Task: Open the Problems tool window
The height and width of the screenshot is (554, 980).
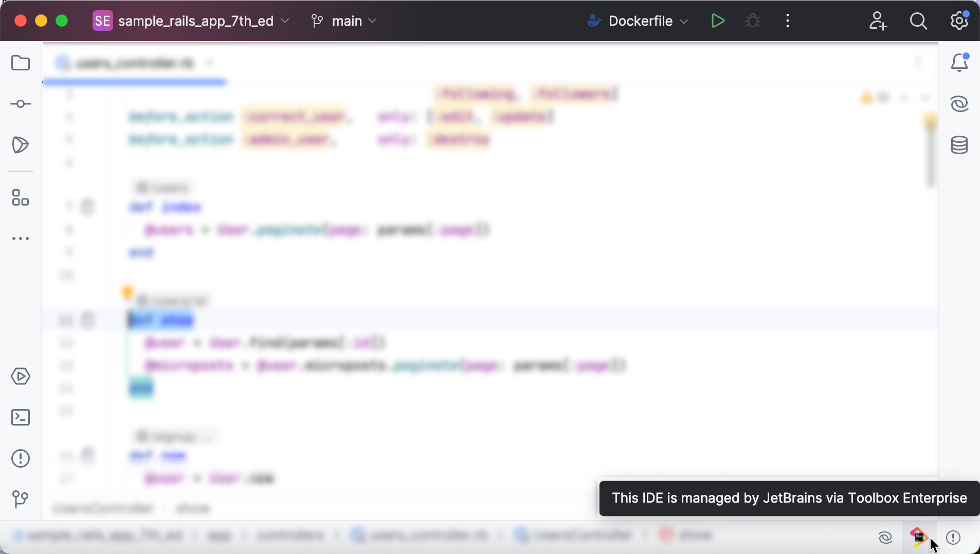Action: [x=20, y=458]
